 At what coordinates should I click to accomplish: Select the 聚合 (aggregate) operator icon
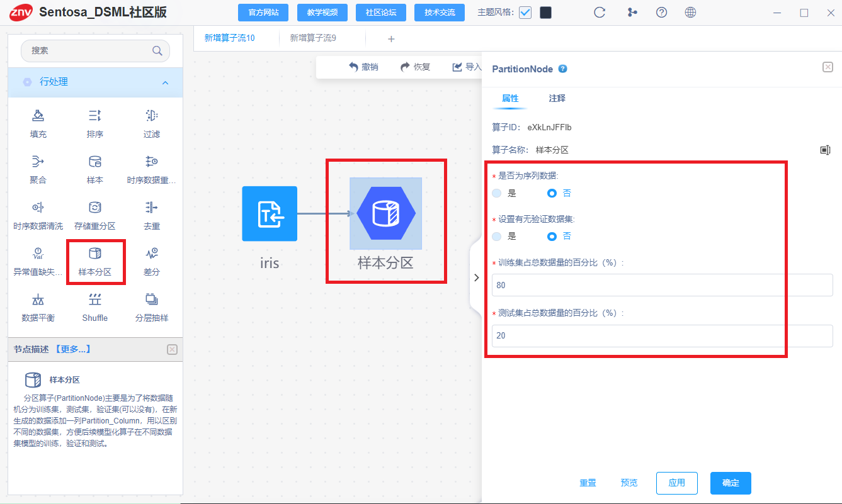38,162
